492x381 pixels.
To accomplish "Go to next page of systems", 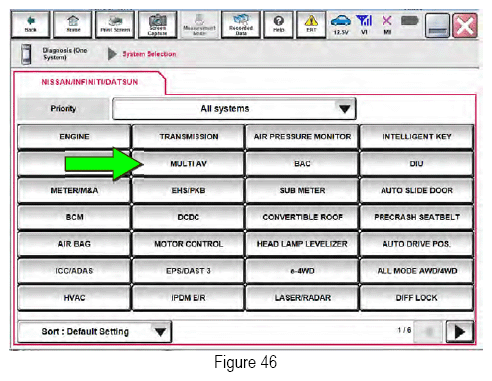I will point(459,332).
